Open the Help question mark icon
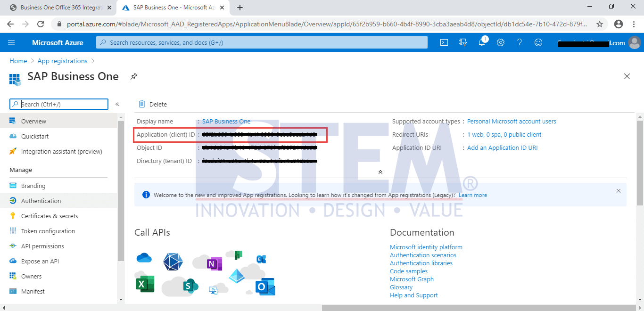The height and width of the screenshot is (311, 644). (x=519, y=42)
